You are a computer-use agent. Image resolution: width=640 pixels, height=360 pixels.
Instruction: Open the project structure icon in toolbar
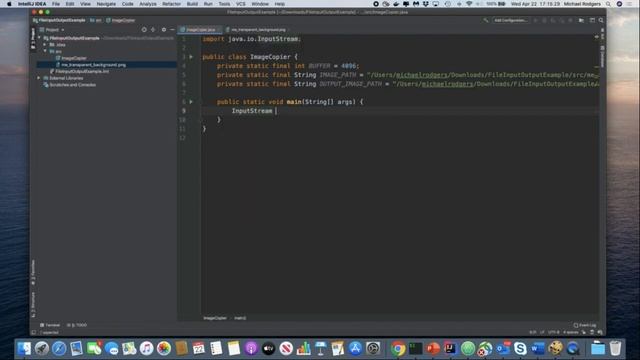(581, 20)
